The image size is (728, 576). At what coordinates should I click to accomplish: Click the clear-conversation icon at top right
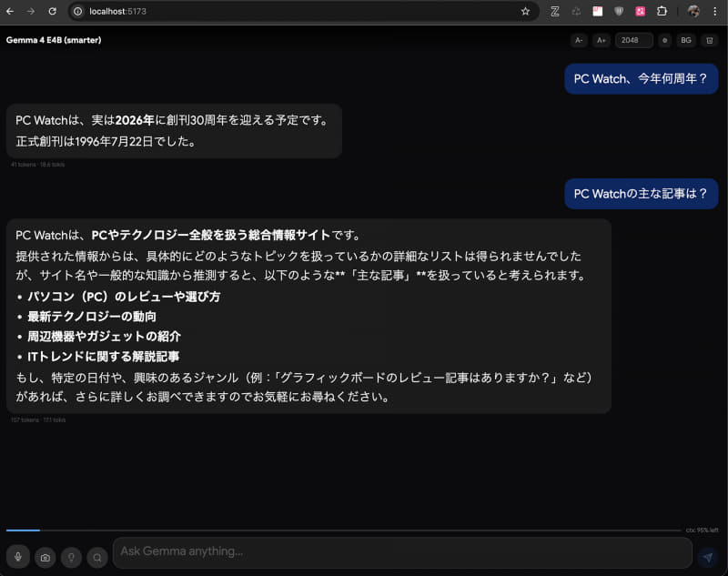(x=709, y=40)
